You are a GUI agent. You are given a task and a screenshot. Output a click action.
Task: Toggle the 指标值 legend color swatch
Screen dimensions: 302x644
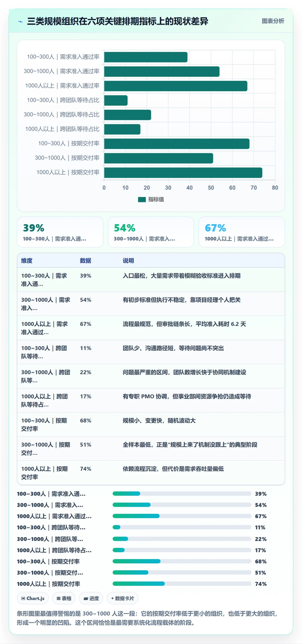[142, 199]
